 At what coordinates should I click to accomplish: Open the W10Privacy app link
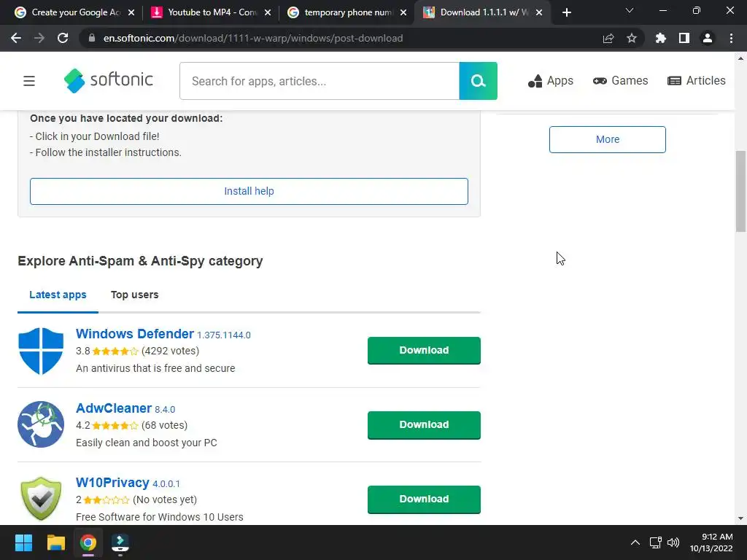point(112,483)
